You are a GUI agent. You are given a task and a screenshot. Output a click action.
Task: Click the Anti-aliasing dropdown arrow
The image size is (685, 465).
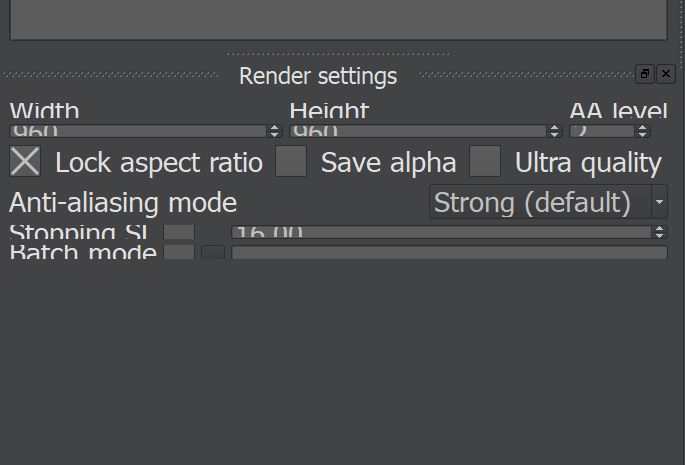point(659,202)
